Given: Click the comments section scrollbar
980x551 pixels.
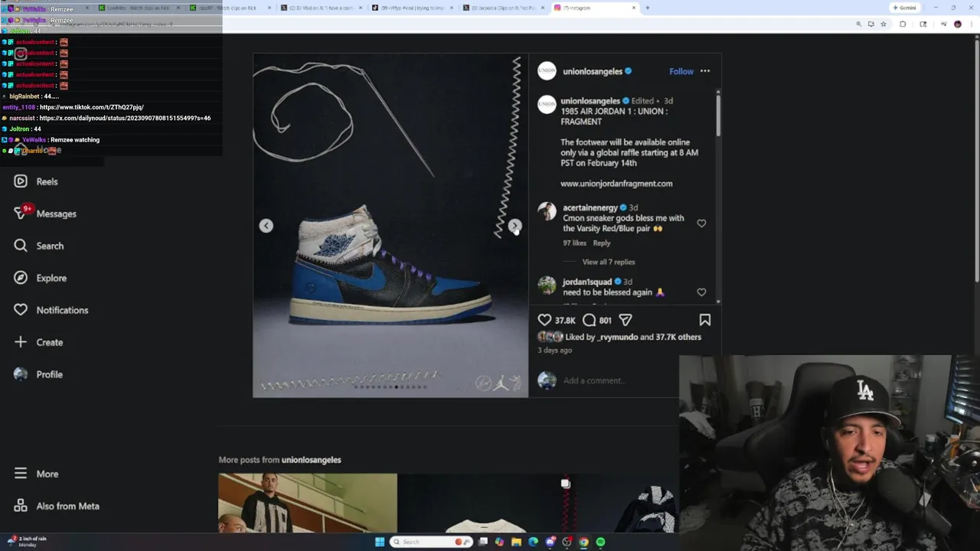Looking at the screenshot, I should tap(718, 115).
